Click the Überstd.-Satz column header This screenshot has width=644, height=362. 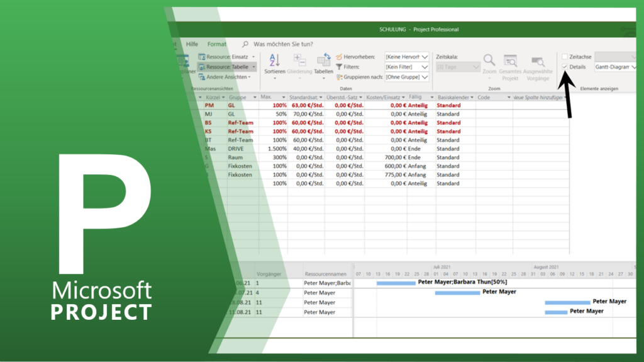coord(344,98)
